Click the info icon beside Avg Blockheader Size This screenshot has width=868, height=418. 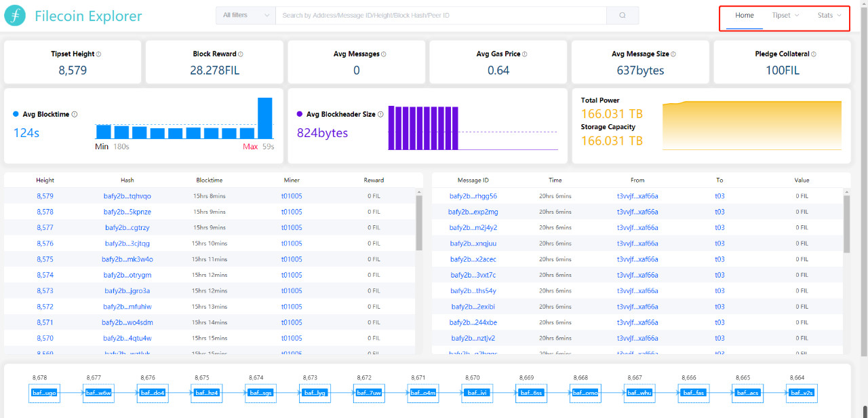click(380, 115)
